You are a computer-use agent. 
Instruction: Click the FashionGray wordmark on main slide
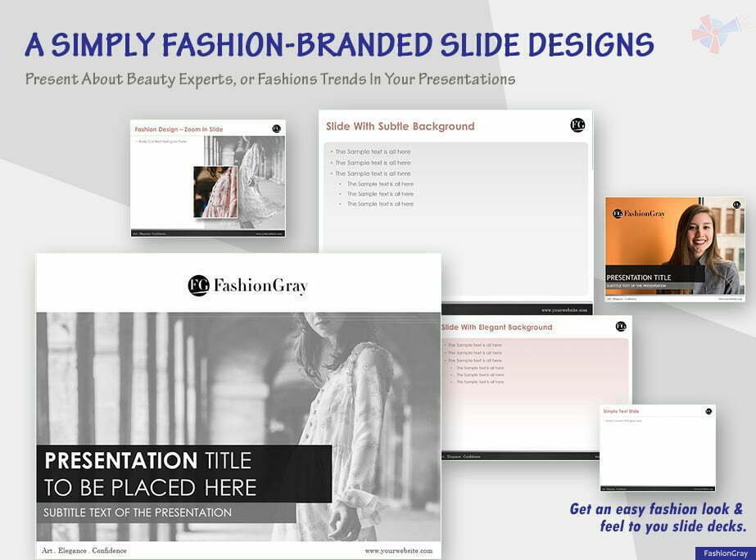click(x=260, y=286)
